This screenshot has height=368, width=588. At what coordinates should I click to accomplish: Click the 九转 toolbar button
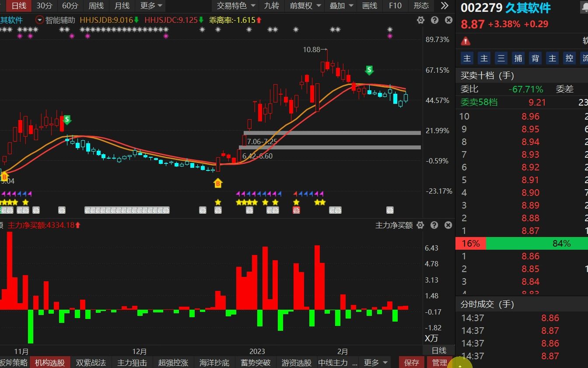(x=271, y=6)
